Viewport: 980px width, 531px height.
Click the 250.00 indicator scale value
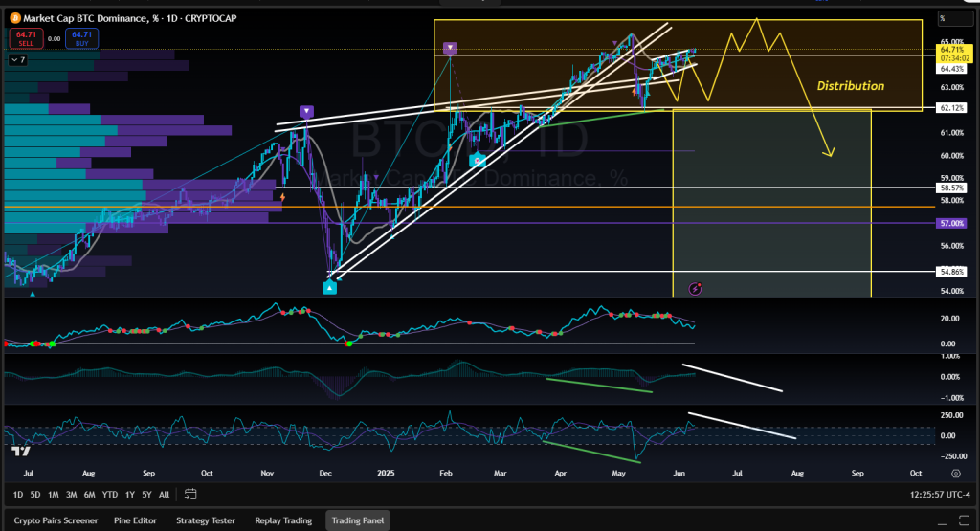tap(951, 415)
